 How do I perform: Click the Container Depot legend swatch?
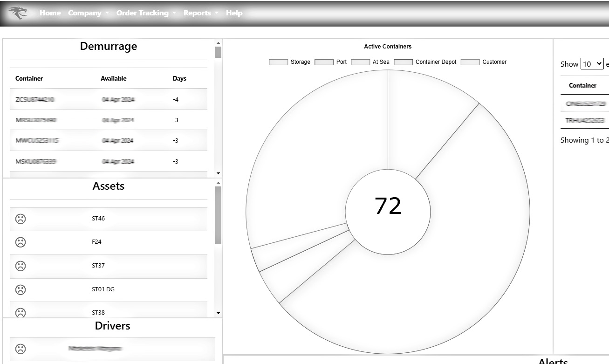click(x=404, y=62)
